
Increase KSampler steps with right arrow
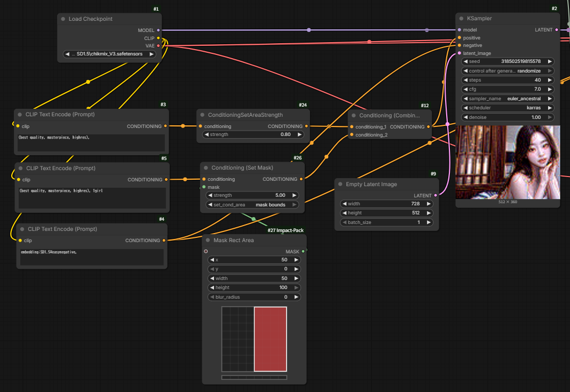coord(550,80)
